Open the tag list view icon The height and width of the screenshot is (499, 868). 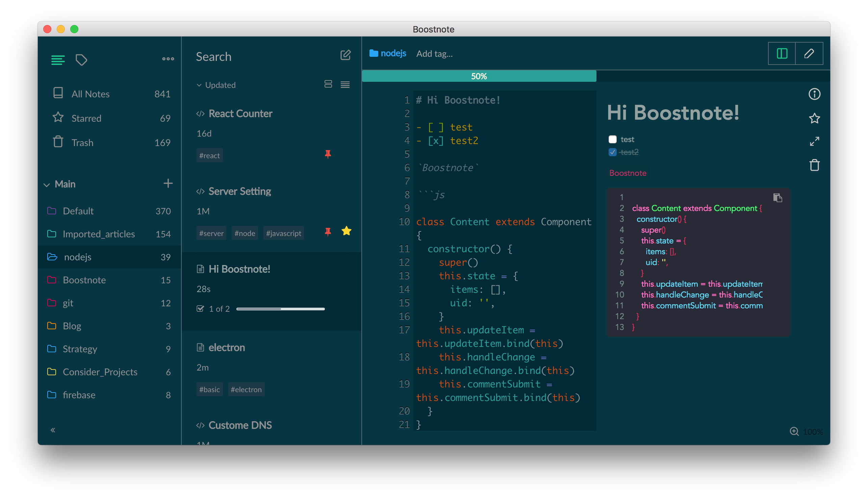(x=81, y=60)
